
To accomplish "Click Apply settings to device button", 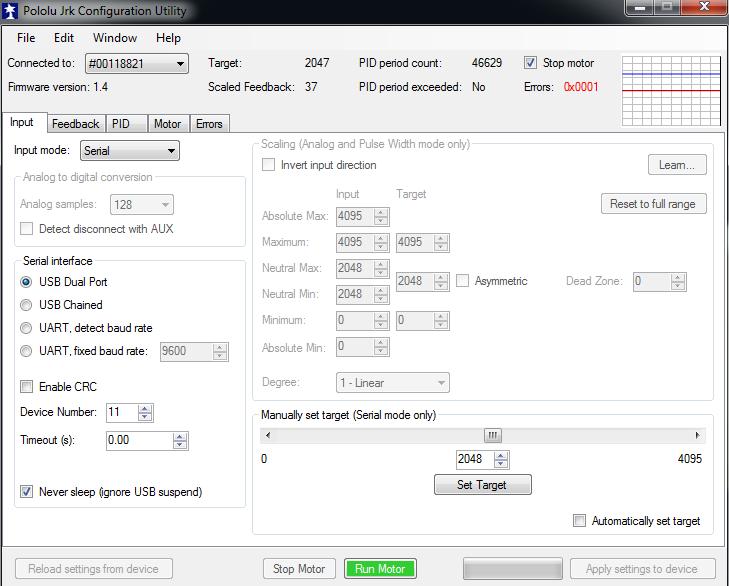I will [x=642, y=569].
